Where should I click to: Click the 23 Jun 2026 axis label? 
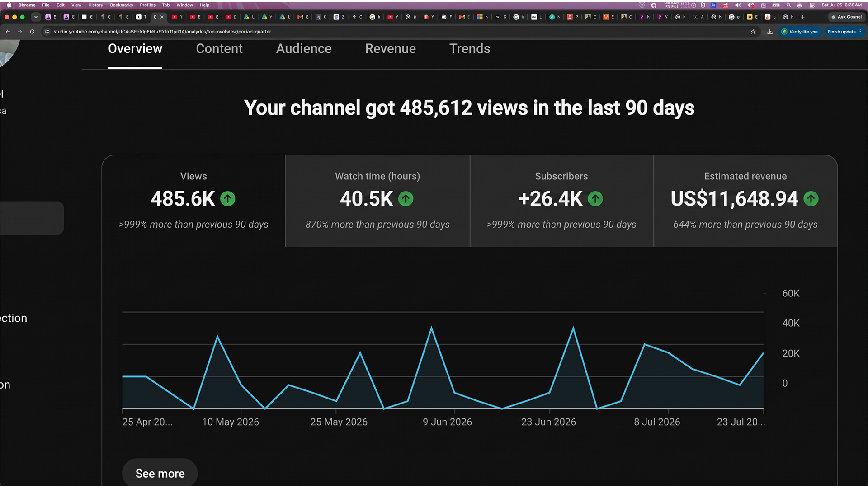[548, 422]
